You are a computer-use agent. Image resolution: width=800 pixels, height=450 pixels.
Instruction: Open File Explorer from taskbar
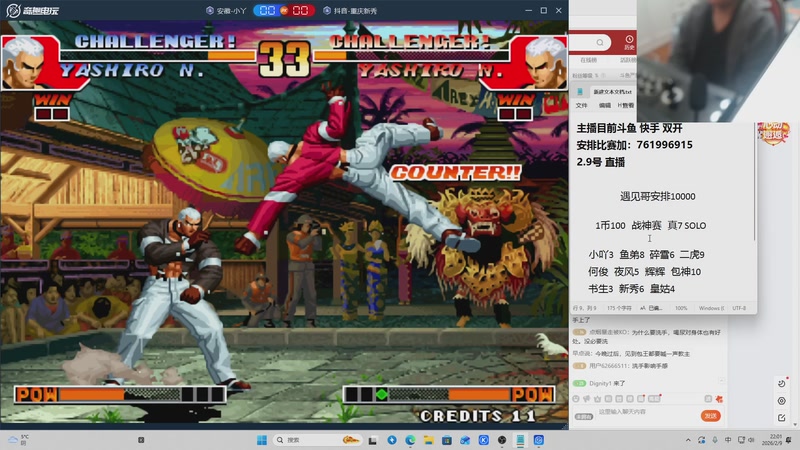click(428, 440)
